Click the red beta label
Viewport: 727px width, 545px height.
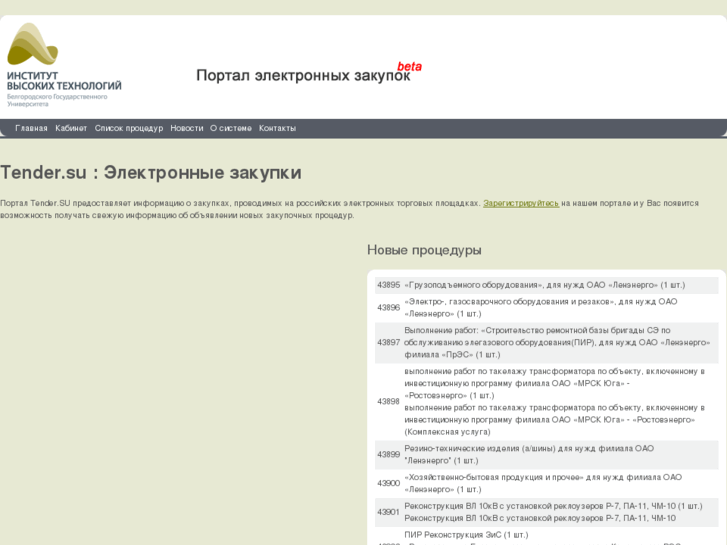point(409,67)
